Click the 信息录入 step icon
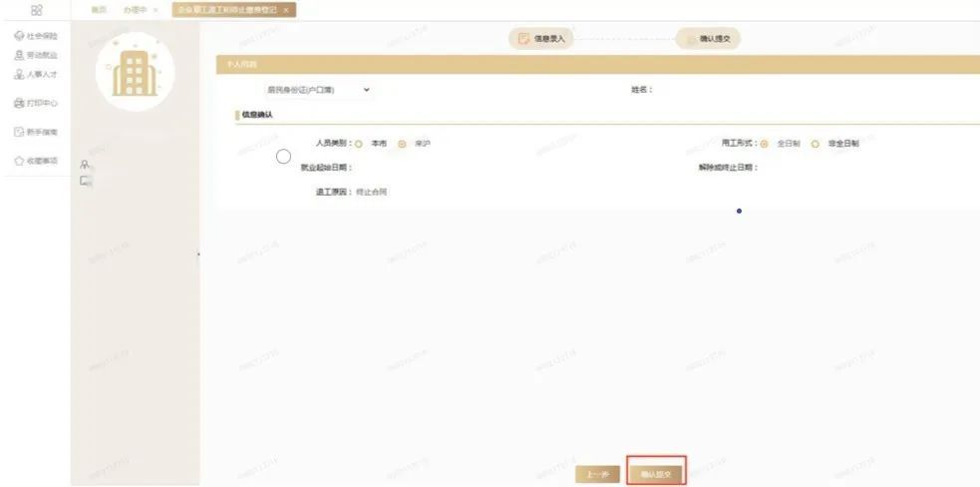The width and height of the screenshot is (980, 487). pos(523,39)
